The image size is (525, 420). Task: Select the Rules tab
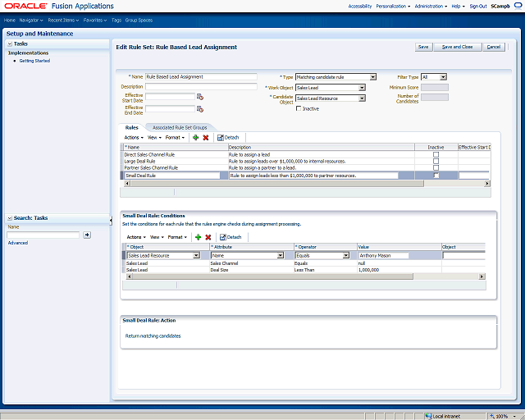(131, 128)
